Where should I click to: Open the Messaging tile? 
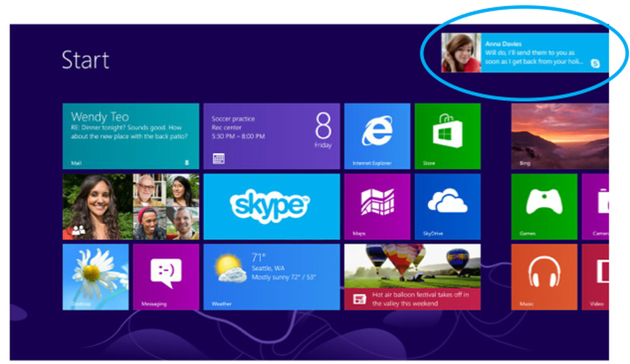click(x=166, y=277)
